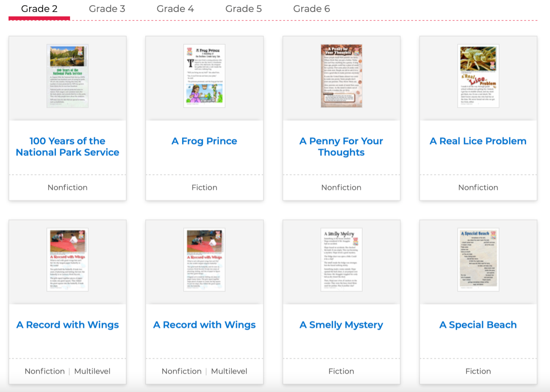Select the A Smelly Mystery title link
Viewport: 550px width, 392px height.
point(341,325)
